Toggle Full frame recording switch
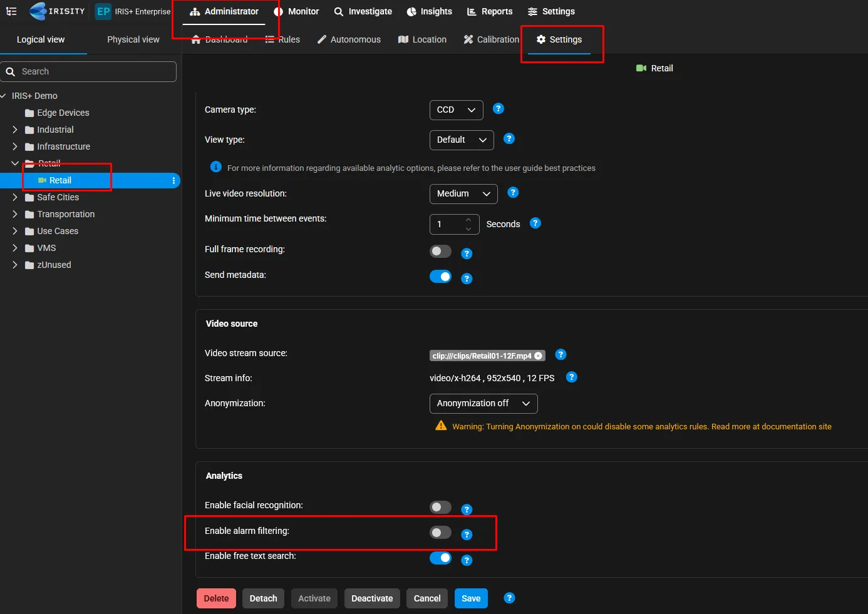 tap(440, 251)
